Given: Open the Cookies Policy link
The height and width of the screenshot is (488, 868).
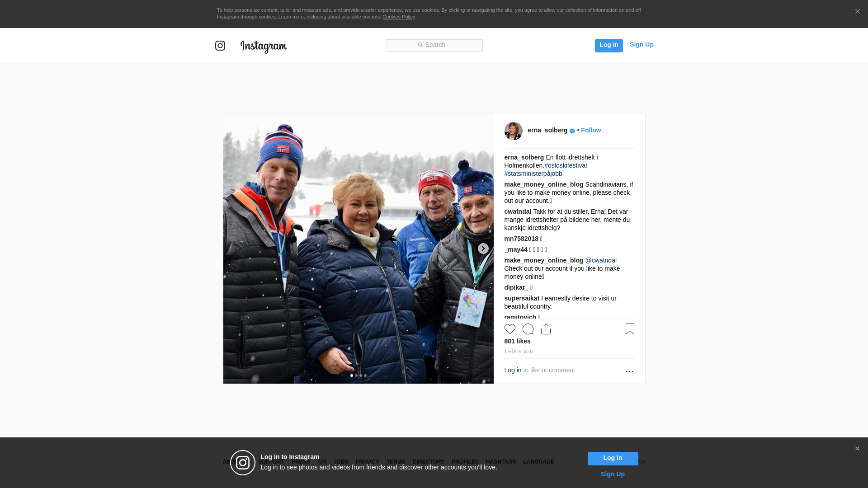Looking at the screenshot, I should [399, 17].
